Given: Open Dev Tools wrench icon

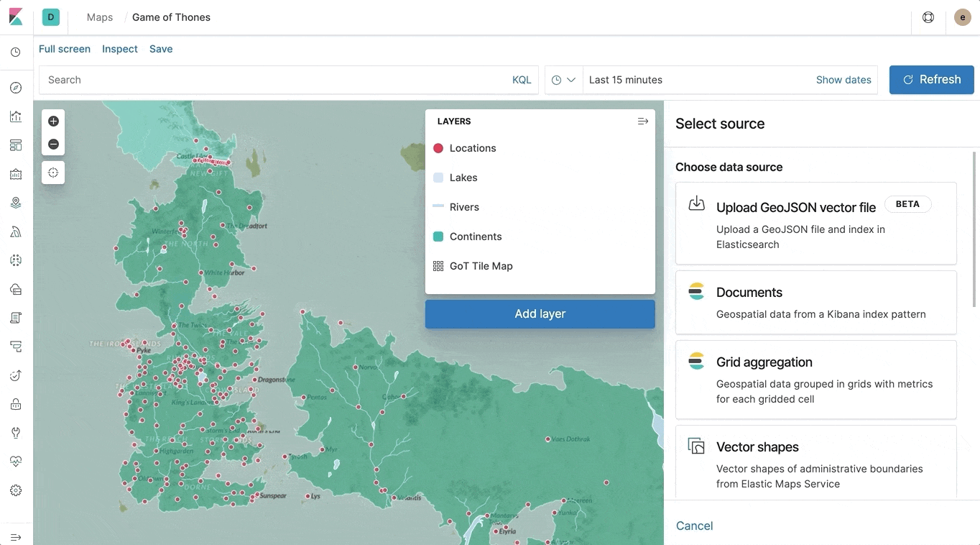Looking at the screenshot, I should 16,433.
